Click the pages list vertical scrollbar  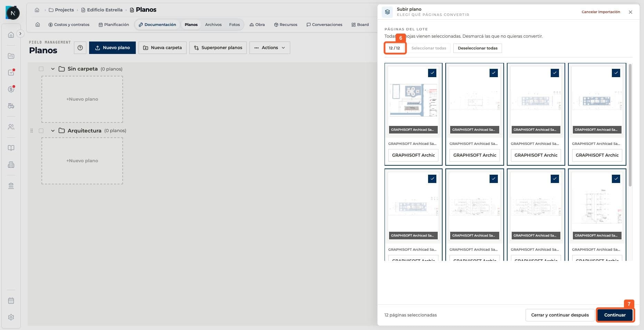click(630, 125)
